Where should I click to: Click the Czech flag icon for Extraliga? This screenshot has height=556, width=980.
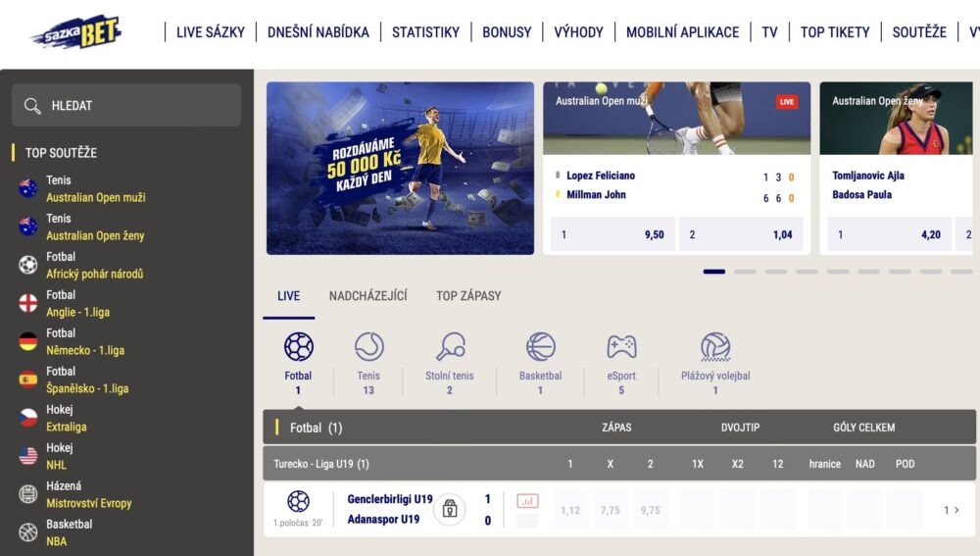click(x=28, y=418)
